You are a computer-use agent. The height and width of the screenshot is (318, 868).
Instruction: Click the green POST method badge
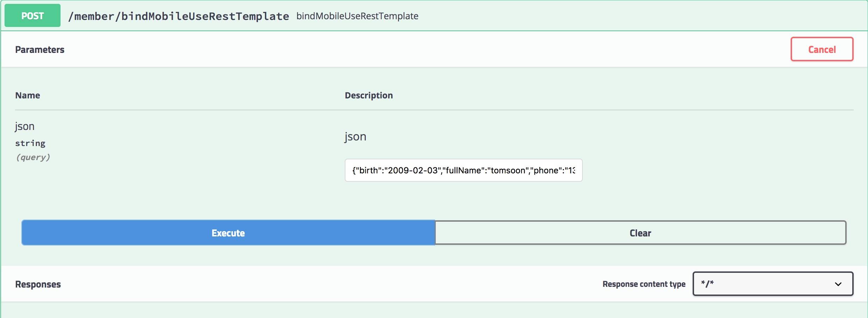click(33, 16)
